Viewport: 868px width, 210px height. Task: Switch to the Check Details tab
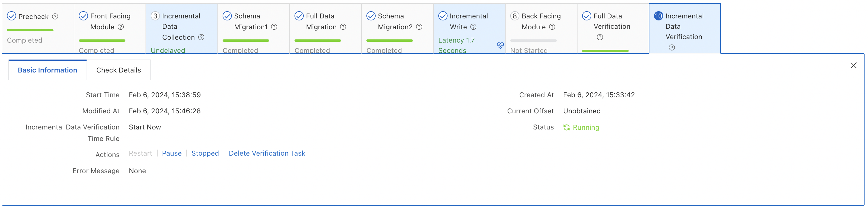click(x=118, y=70)
